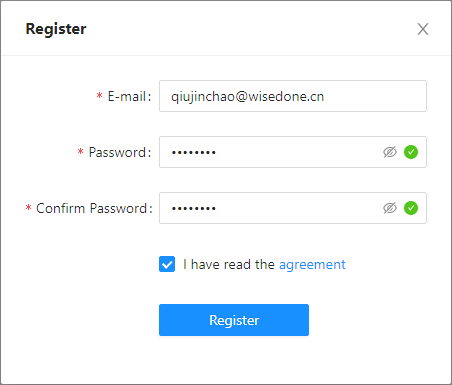Reveal the Confirm Password text via eye icon
This screenshot has width=452, height=385.
390,208
